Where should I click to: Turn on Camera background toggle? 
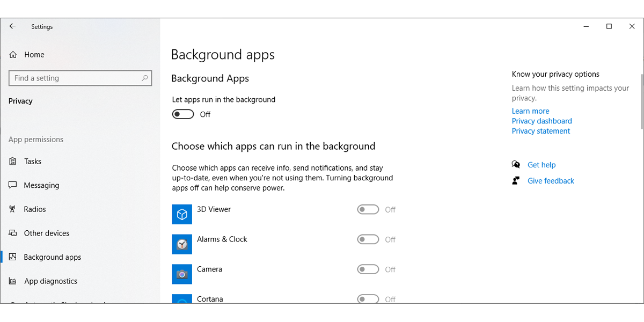coord(368,269)
